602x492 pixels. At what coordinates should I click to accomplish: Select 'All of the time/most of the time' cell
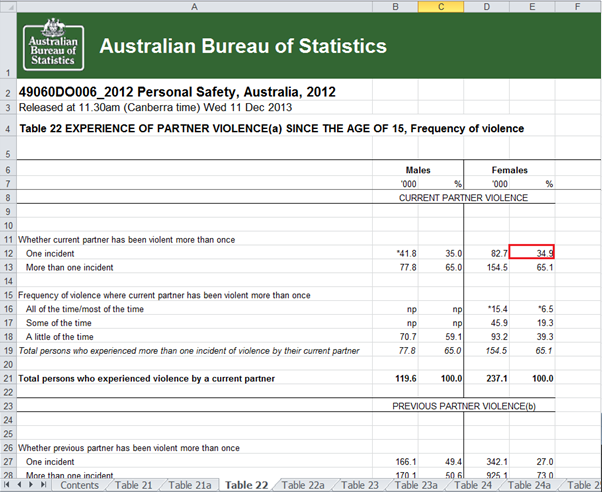point(194,309)
